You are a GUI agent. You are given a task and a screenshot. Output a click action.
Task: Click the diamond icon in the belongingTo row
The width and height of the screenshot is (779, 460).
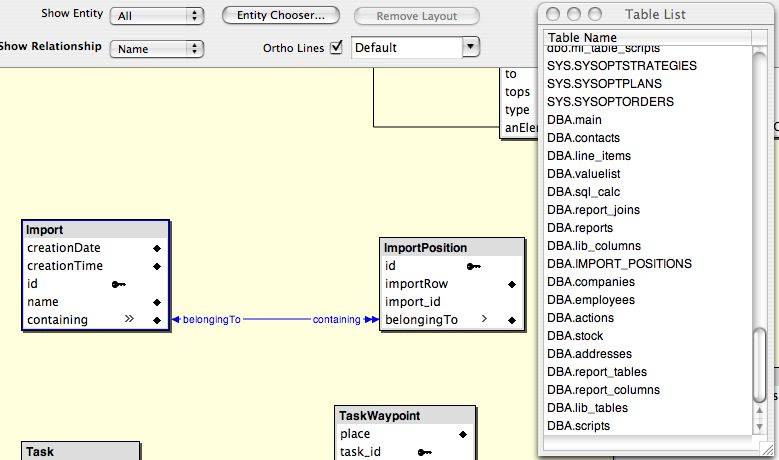click(512, 320)
